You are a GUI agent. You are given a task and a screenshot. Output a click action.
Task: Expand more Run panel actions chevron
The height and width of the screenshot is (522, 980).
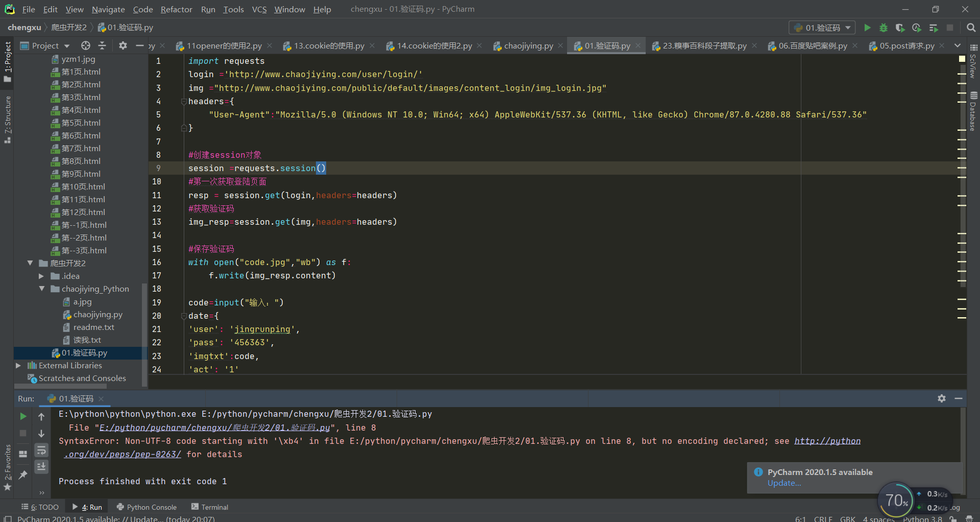coord(41,492)
